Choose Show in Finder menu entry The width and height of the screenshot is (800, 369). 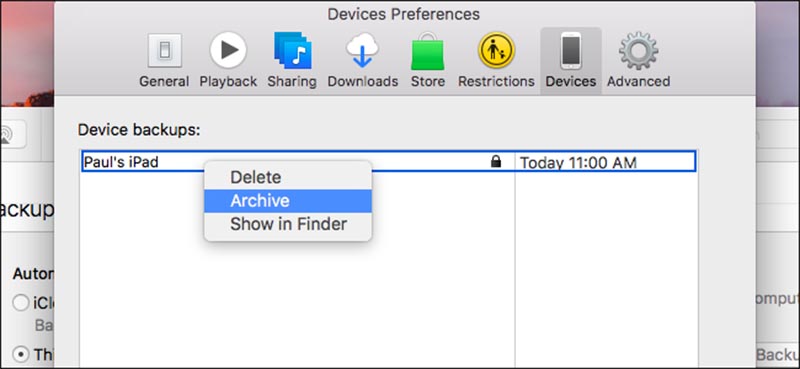tap(288, 224)
